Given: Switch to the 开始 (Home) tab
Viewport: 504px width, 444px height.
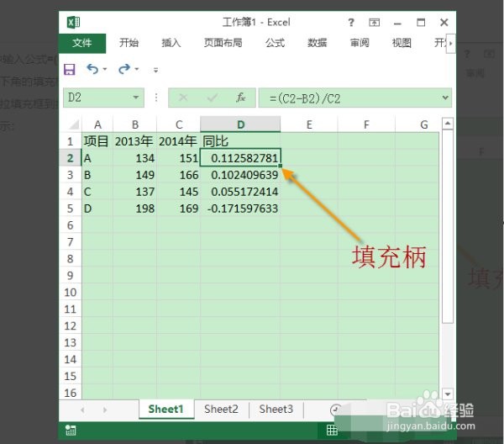Looking at the screenshot, I should (x=129, y=43).
